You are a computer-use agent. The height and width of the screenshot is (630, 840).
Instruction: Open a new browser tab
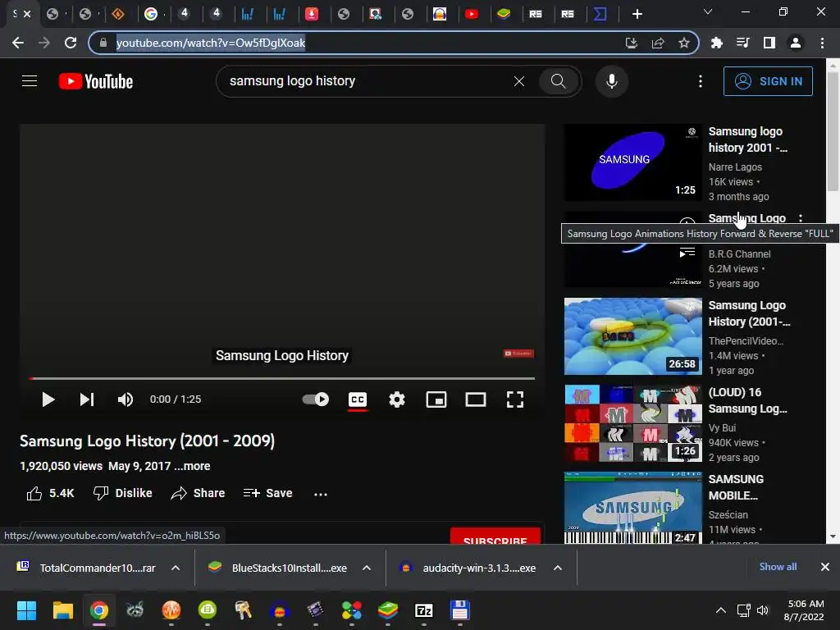pos(637,14)
